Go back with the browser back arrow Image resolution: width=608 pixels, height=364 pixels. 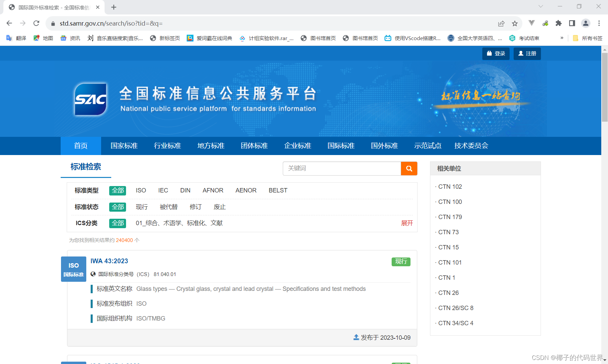(x=9, y=23)
